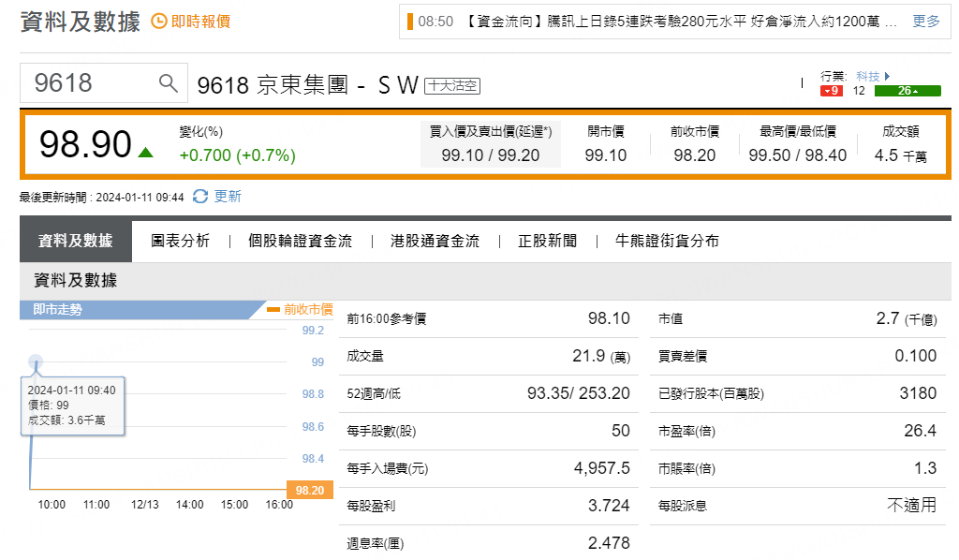Click the 即時報價 clock icon

point(159,22)
